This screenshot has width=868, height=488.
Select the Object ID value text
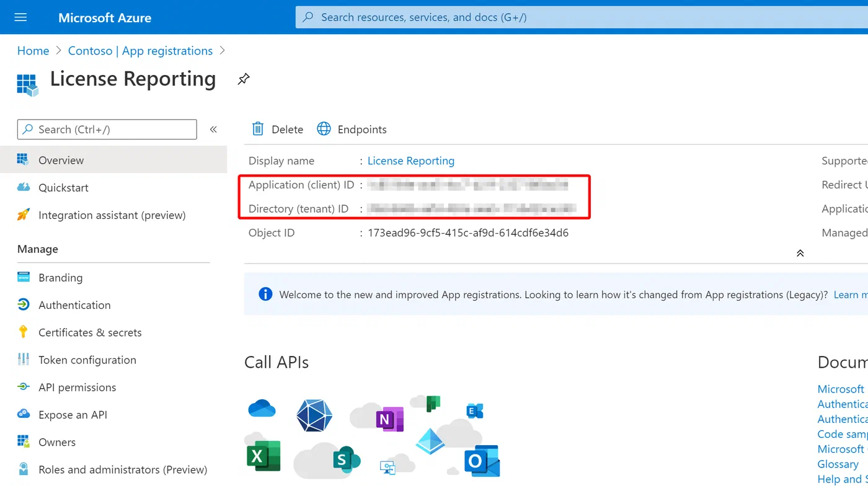click(x=468, y=233)
